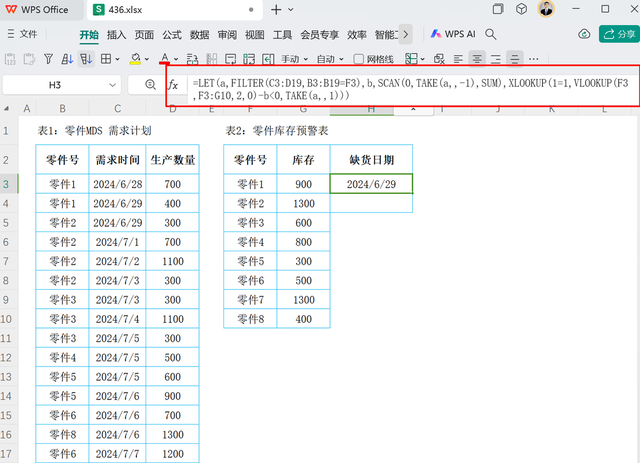Viewport: 640px width, 463px height.
Task: Open the WPS Office home tab
Action: click(x=38, y=10)
